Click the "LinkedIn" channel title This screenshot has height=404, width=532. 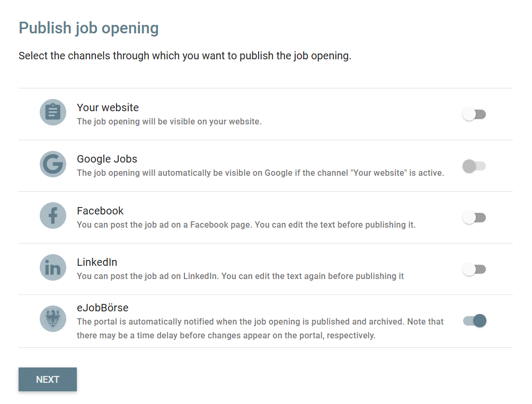coord(97,262)
